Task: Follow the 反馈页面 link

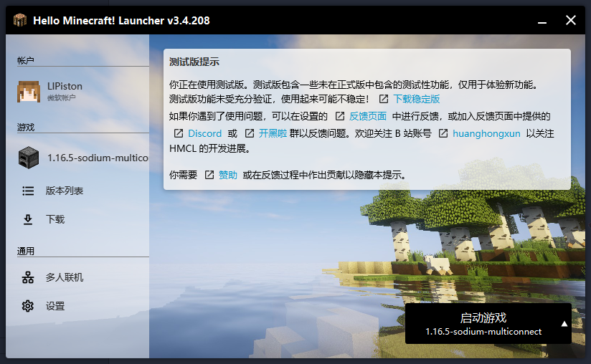Action: click(368, 116)
